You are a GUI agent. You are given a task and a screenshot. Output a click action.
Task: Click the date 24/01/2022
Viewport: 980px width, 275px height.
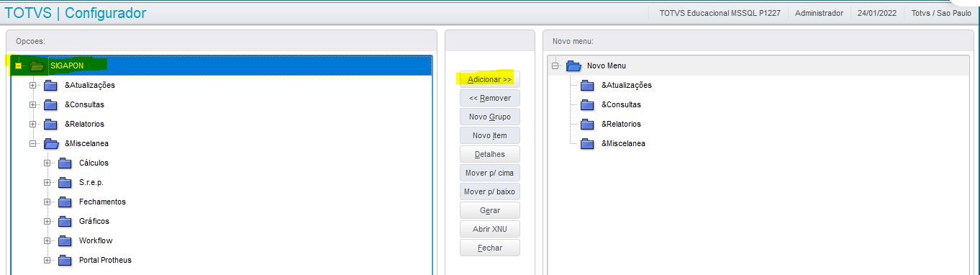tap(877, 13)
